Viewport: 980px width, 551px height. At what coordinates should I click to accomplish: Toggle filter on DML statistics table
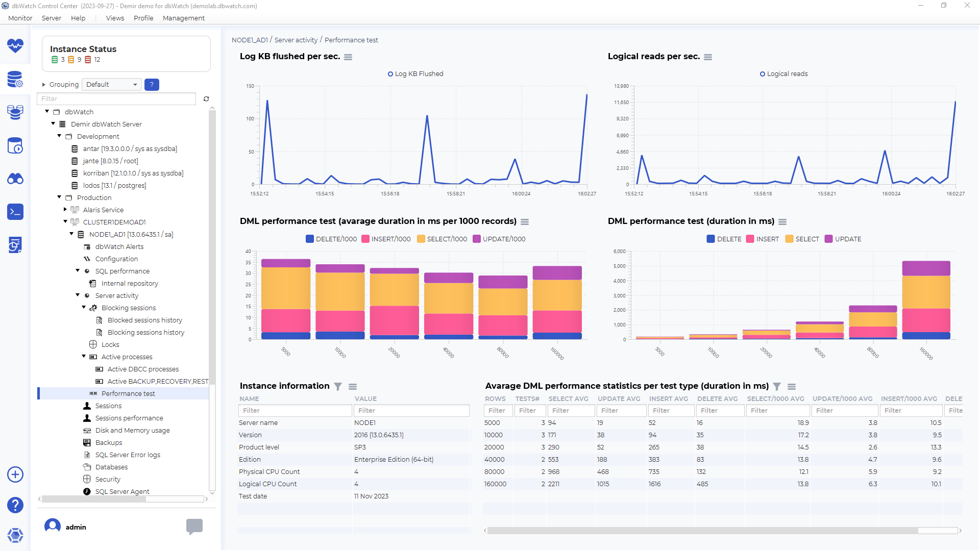(777, 387)
